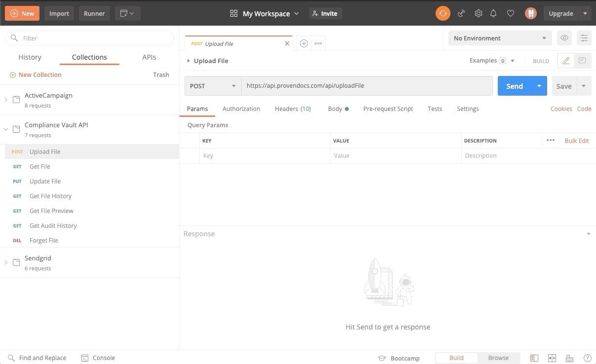Open new window layout dropdown icon
Screen dimensions: 596x364
[128, 13]
